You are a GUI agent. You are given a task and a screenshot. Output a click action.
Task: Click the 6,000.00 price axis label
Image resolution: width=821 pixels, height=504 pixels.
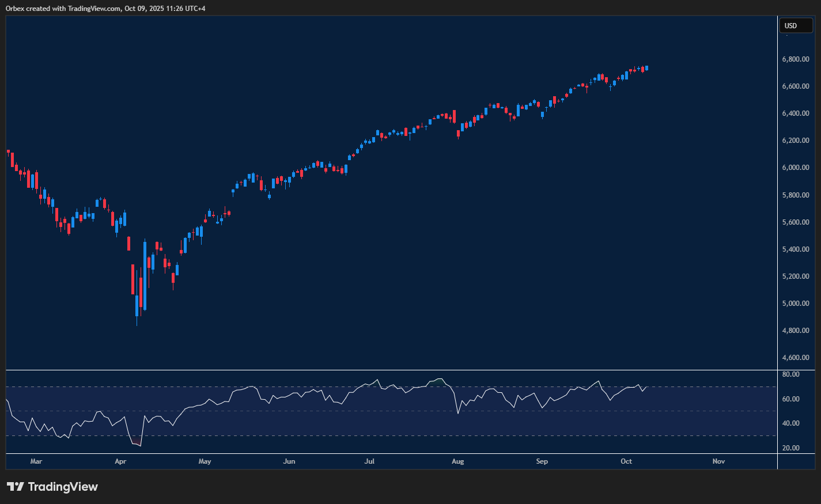click(795, 168)
